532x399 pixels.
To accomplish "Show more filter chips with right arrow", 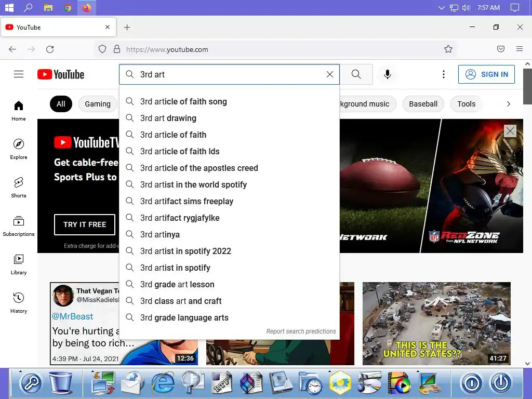I will (x=508, y=104).
